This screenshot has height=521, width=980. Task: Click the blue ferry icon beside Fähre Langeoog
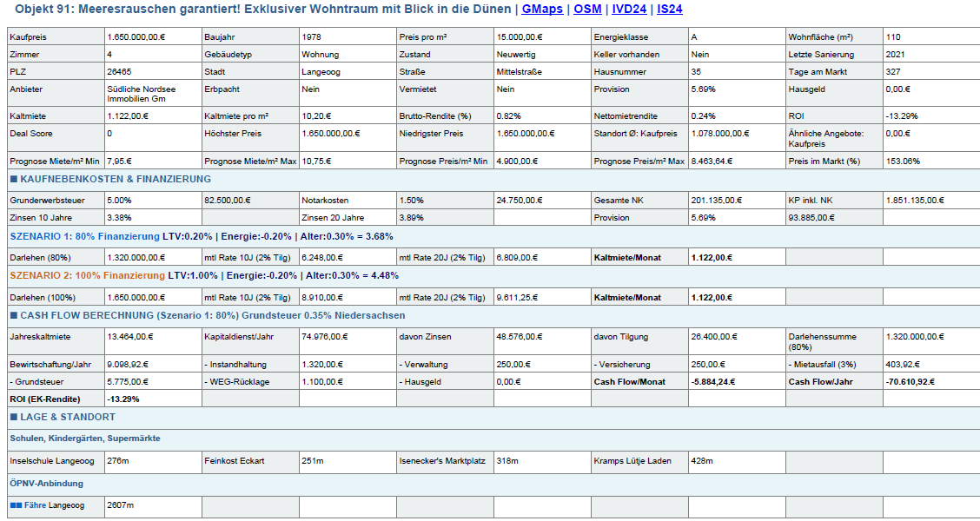[x=16, y=505]
